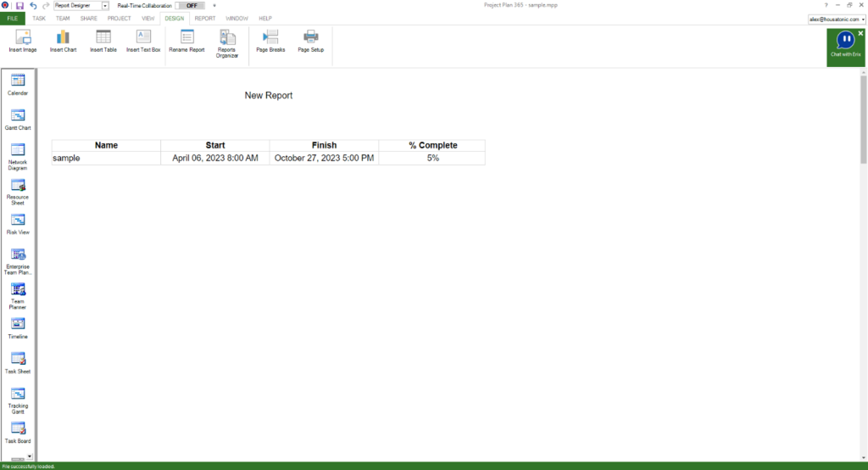Viewport: 868px width, 470px height.
Task: Select the New Report title text
Action: click(268, 96)
